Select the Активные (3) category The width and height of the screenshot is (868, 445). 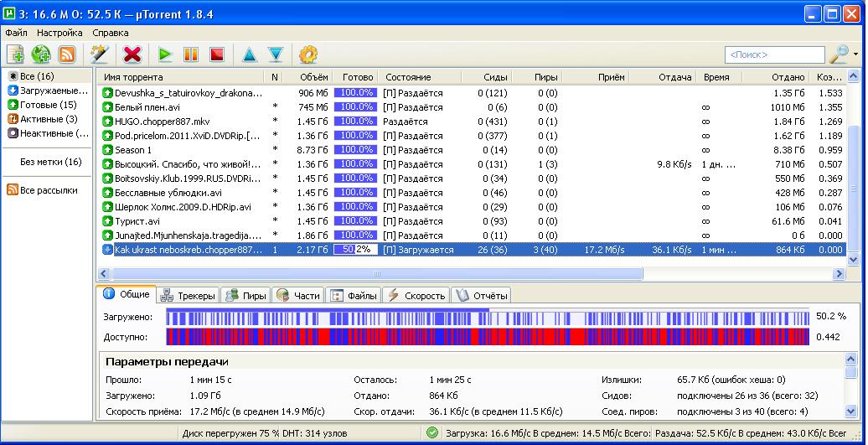49,119
